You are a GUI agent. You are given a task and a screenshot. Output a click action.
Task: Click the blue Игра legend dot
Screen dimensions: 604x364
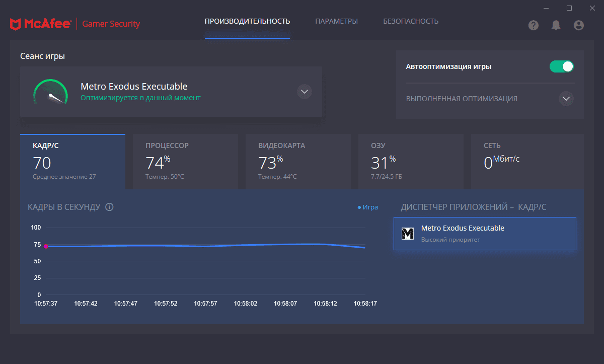click(359, 207)
